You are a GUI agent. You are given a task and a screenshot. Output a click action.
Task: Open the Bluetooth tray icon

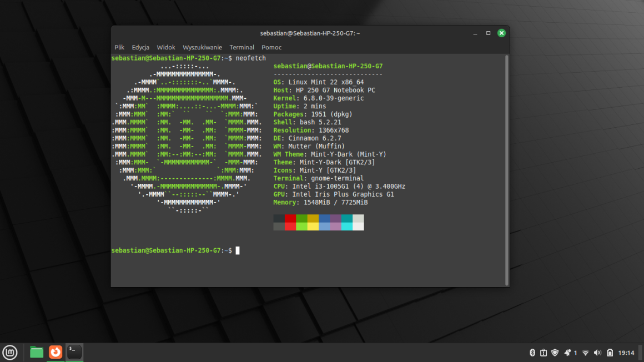(x=532, y=353)
